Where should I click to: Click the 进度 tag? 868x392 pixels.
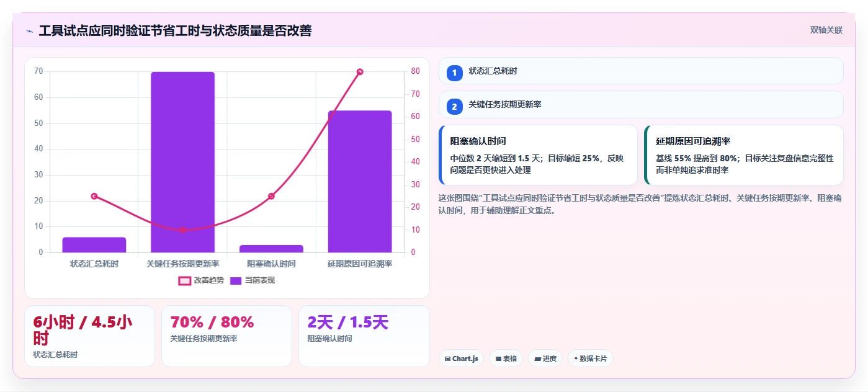pyautogui.click(x=545, y=359)
